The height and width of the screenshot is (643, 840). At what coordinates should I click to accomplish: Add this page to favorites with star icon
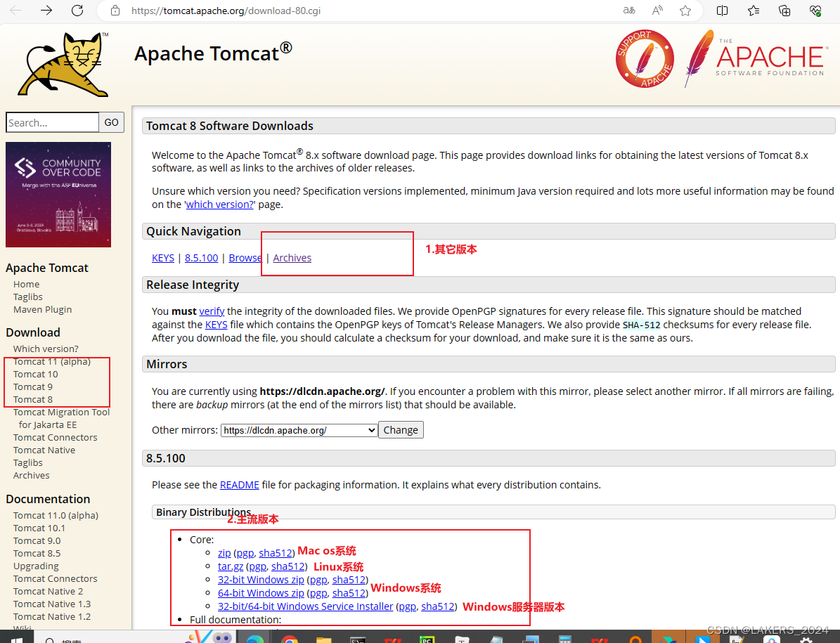tap(685, 11)
